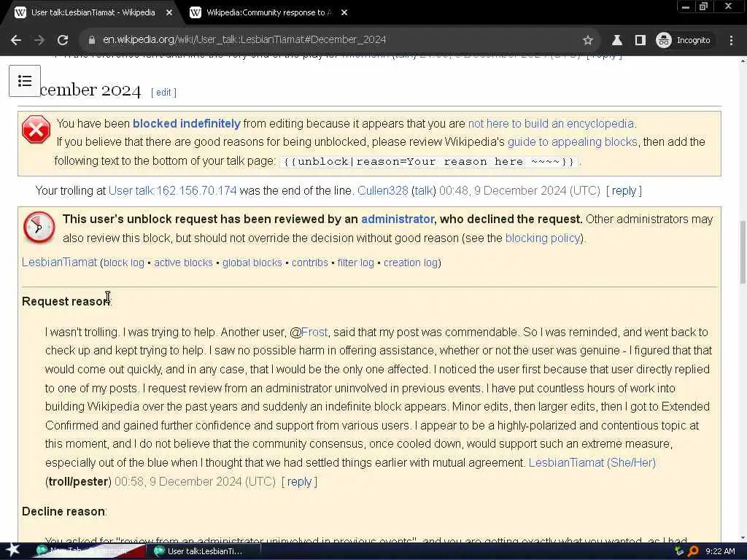This screenshot has width=747, height=560.
Task: Open the browser side panel
Action: 640,40
